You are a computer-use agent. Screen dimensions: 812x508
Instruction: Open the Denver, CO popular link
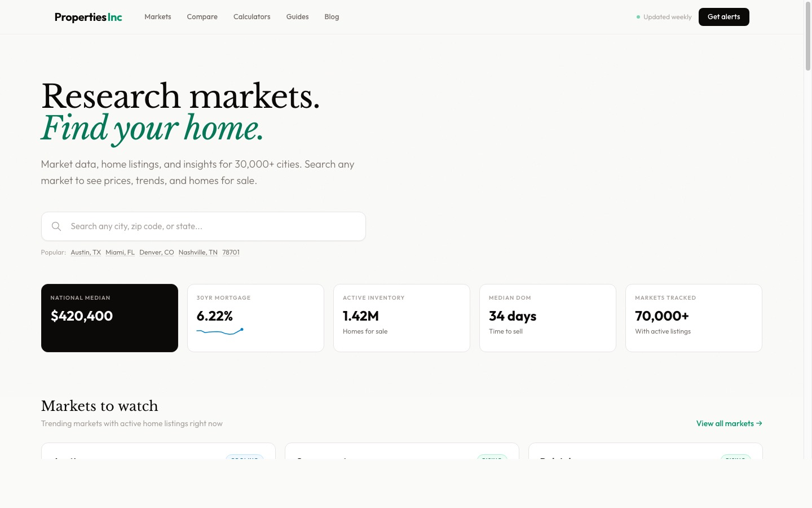157,252
